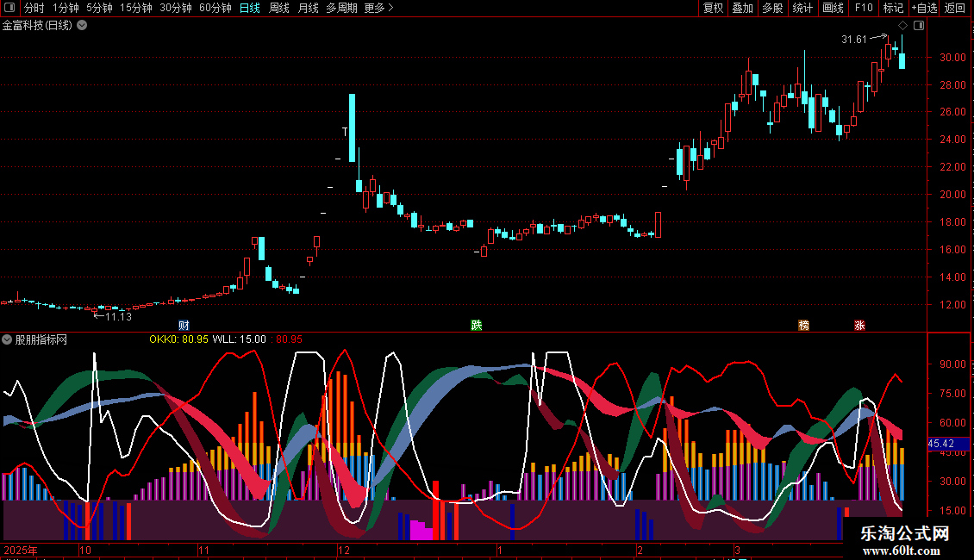Toggle the right side panel icon
Screen dimensions: 974x560
click(920, 26)
